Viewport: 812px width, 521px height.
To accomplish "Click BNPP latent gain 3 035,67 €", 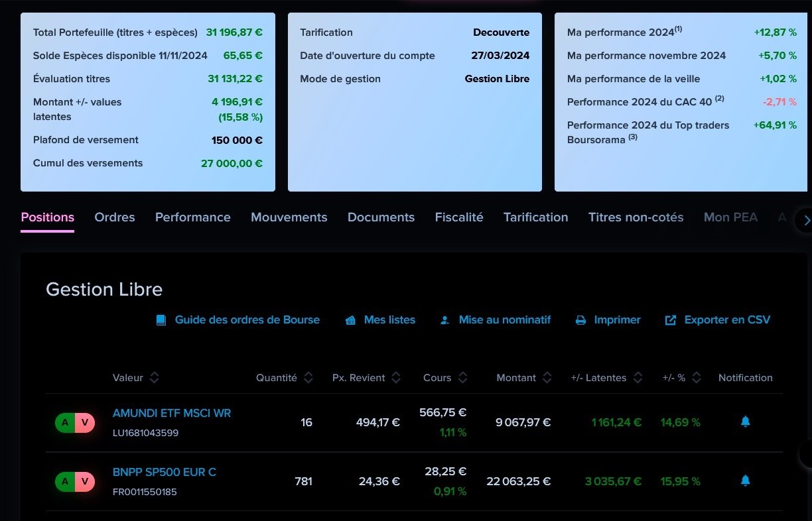I will [614, 482].
